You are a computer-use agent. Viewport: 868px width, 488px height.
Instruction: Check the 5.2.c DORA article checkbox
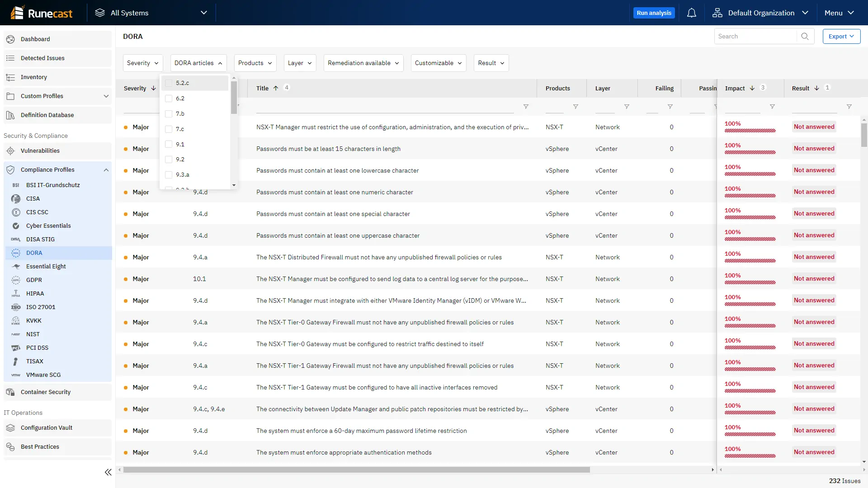[169, 83]
